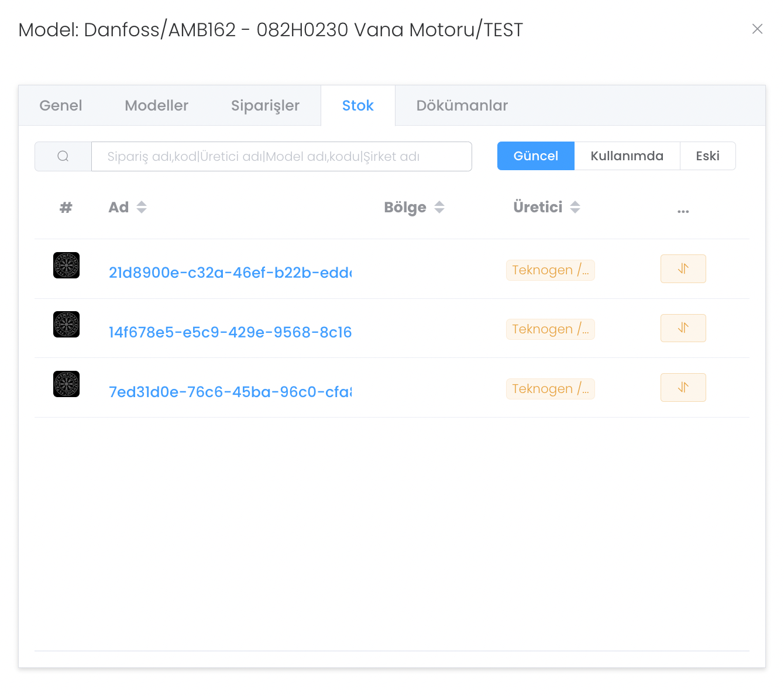This screenshot has height=696, width=784.
Task: Open stock item 21d8900e-c32a link
Action: pyautogui.click(x=230, y=273)
